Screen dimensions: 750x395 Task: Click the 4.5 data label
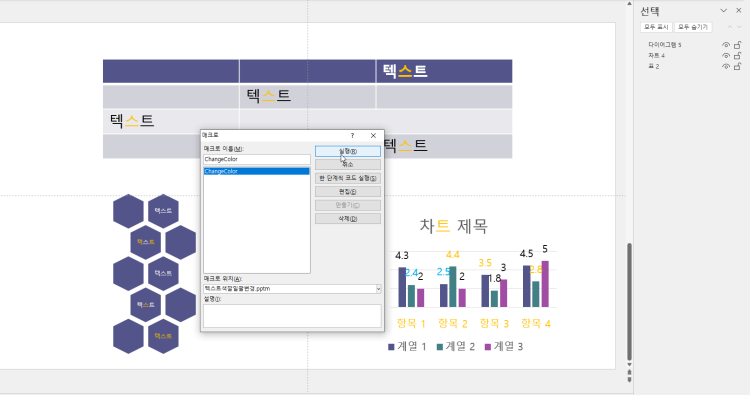pos(526,254)
